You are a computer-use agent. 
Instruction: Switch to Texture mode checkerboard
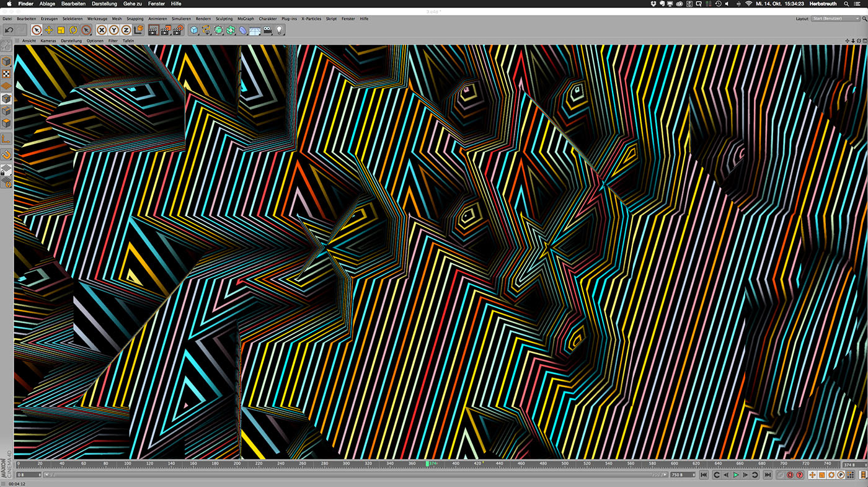[x=7, y=73]
